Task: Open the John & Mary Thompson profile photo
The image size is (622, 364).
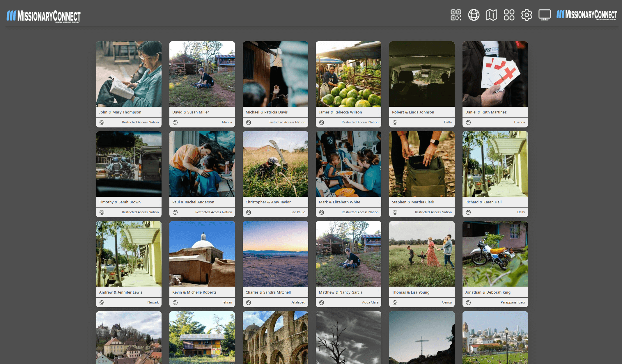Action: coord(129,74)
